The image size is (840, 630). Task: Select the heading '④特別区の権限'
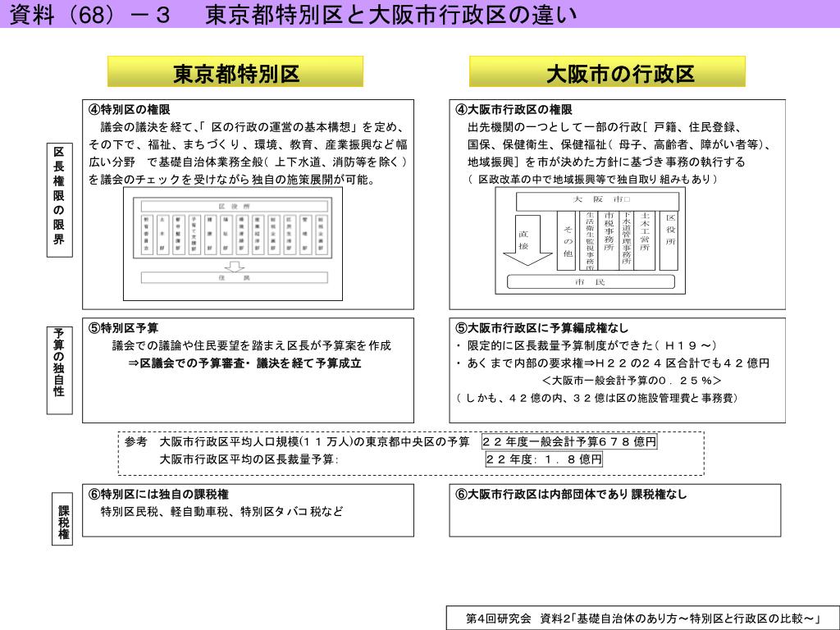click(x=129, y=110)
